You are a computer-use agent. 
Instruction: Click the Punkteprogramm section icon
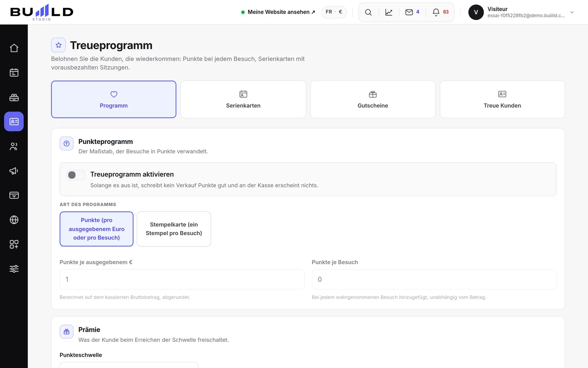[67, 144]
